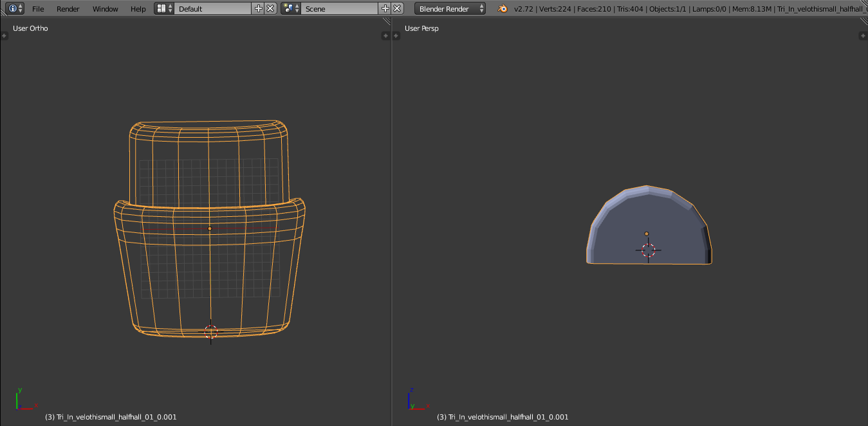Screen dimensions: 868x426
Task: Click the axis gizmo in User Ortho viewport
Action: [x=26, y=399]
